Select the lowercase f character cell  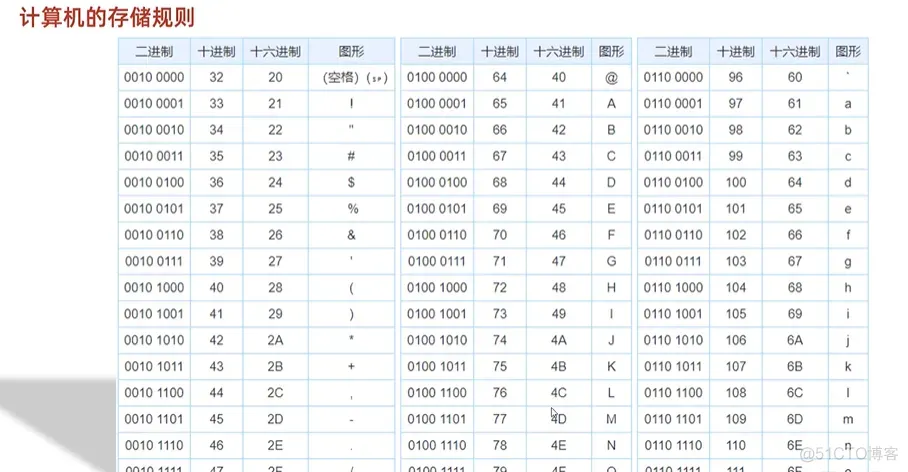tap(848, 235)
